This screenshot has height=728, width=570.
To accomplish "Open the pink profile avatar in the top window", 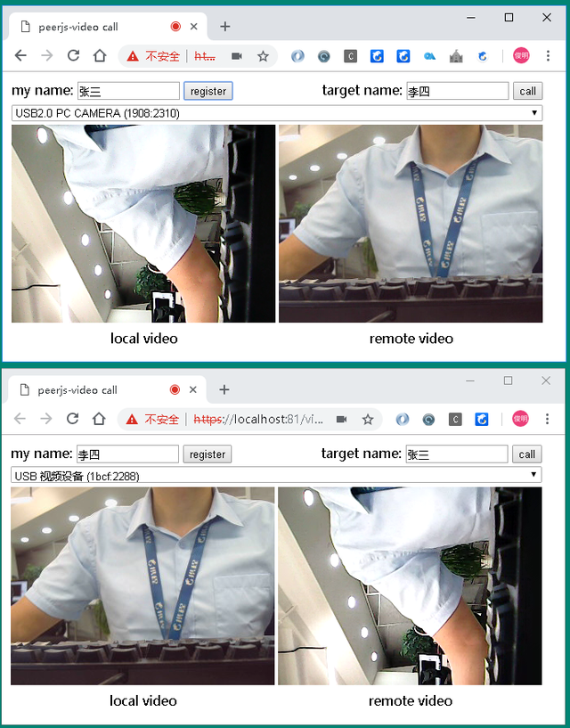I will click(x=521, y=56).
